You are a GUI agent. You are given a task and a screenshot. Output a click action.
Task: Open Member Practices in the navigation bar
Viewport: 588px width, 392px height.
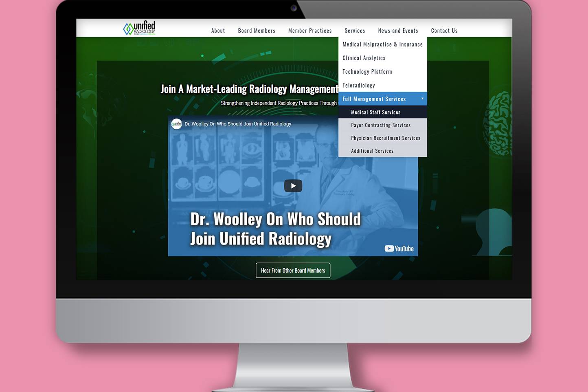tap(310, 31)
